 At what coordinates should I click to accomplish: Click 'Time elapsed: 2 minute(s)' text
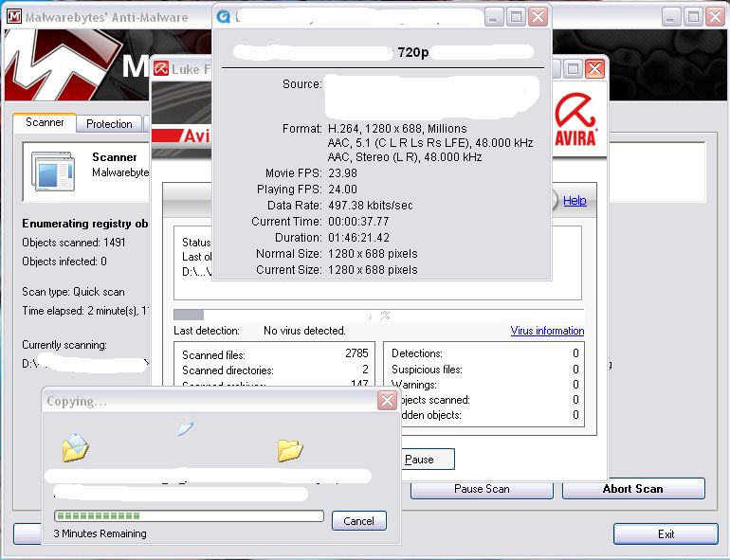point(85,311)
